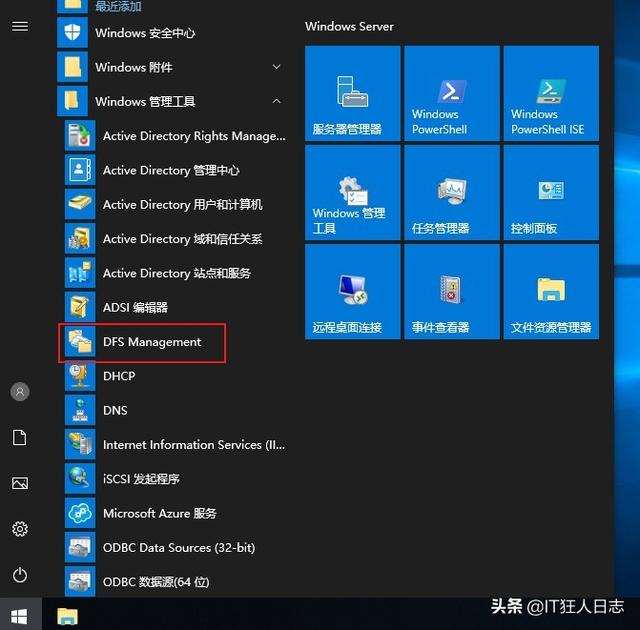The image size is (640, 630).
Task: Open Documents from the sidebar icon
Action: tap(20, 437)
